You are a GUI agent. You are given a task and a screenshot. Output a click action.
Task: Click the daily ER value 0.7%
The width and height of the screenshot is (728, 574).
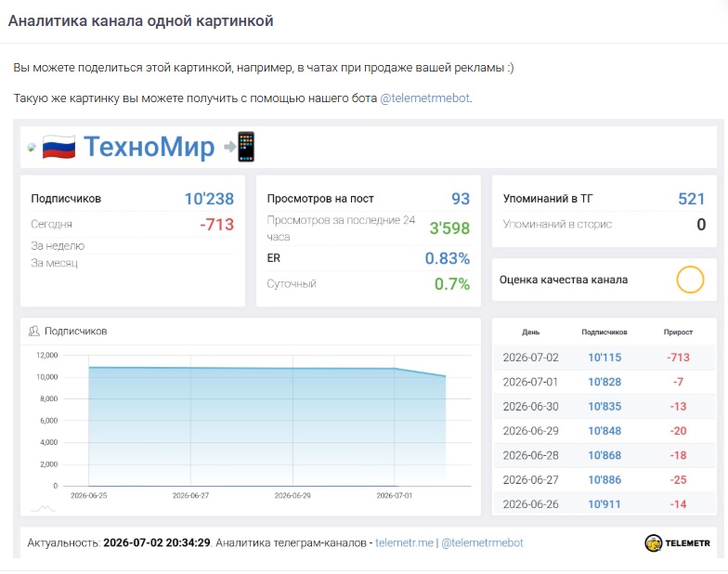[451, 284]
